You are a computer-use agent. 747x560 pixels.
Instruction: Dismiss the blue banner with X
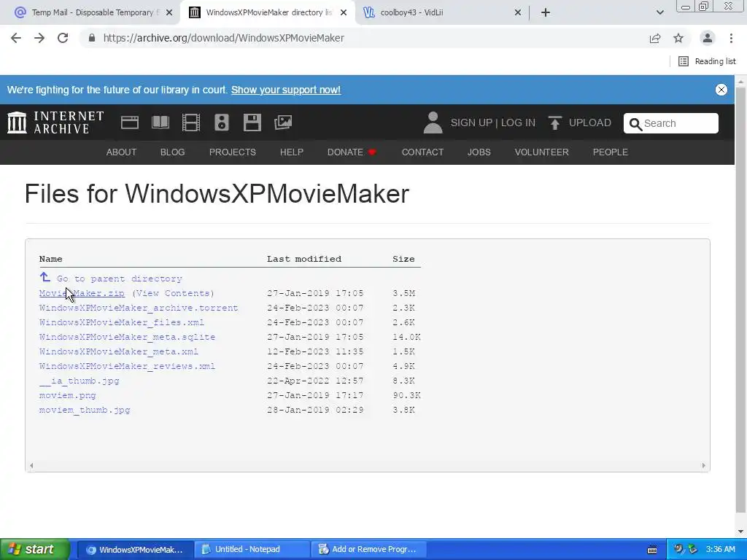[721, 90]
